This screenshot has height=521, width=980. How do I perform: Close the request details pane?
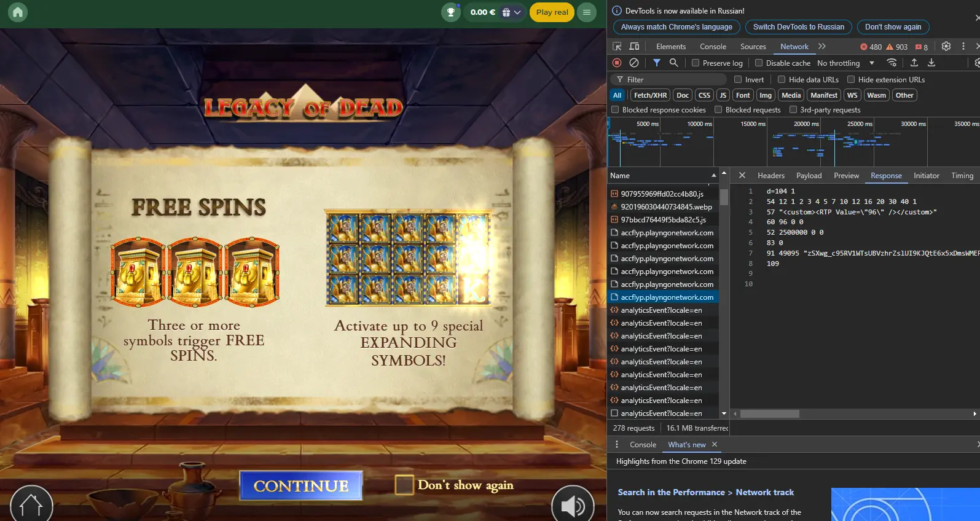742,175
